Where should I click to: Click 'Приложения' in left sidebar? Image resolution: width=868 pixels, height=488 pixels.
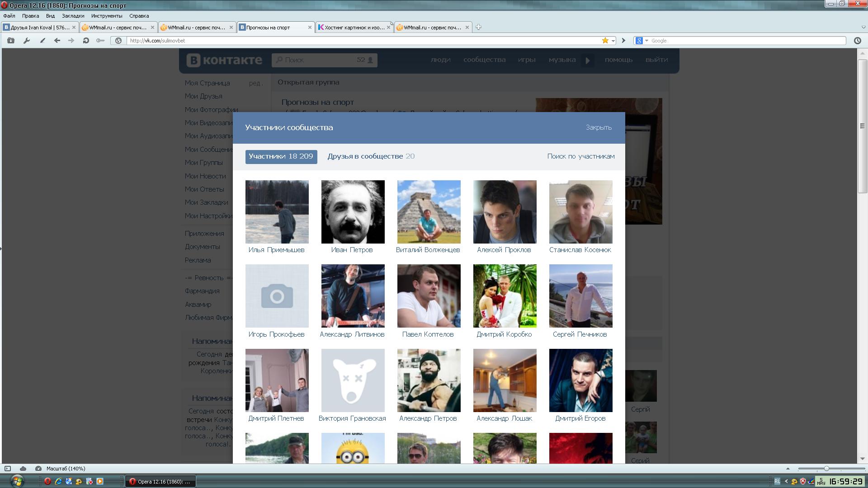[204, 234]
